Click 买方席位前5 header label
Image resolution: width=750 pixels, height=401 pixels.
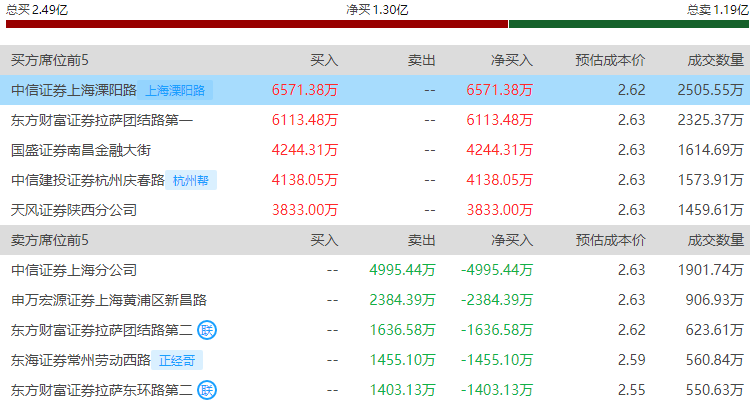[50, 60]
